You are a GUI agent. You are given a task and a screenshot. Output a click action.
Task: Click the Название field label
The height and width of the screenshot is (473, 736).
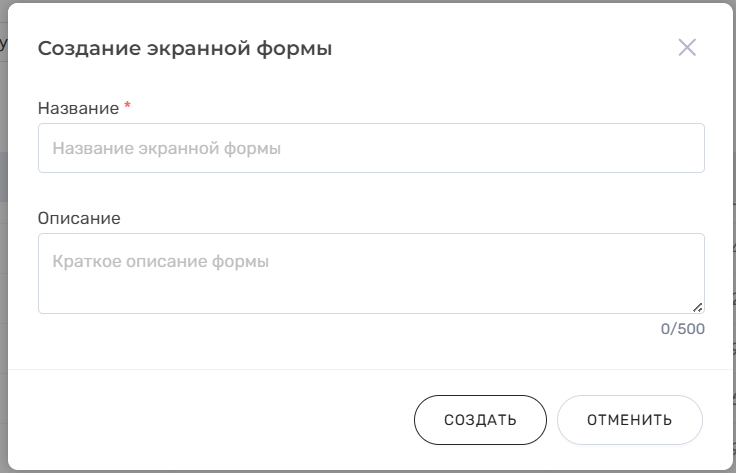click(x=79, y=107)
